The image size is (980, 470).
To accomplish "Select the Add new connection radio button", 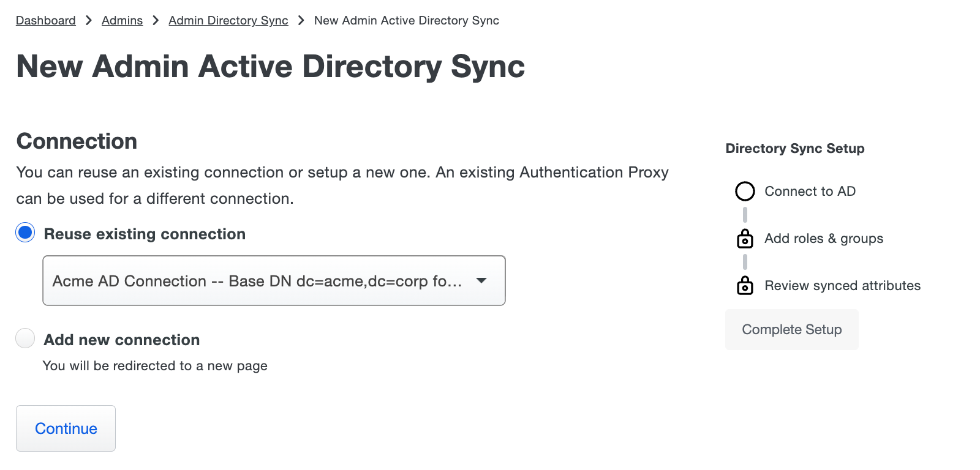I will point(24,338).
